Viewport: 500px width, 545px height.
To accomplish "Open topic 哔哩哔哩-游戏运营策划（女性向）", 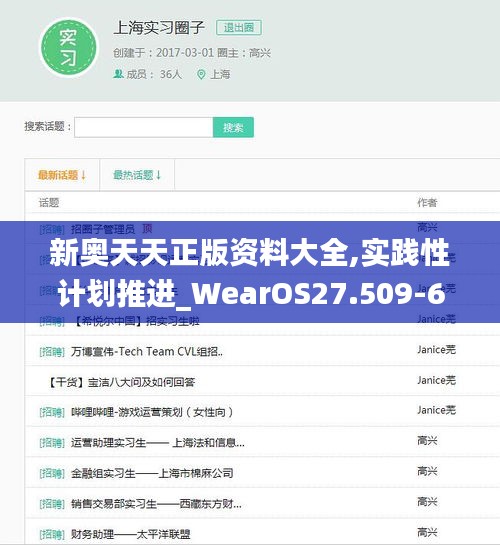I will coord(152,413).
